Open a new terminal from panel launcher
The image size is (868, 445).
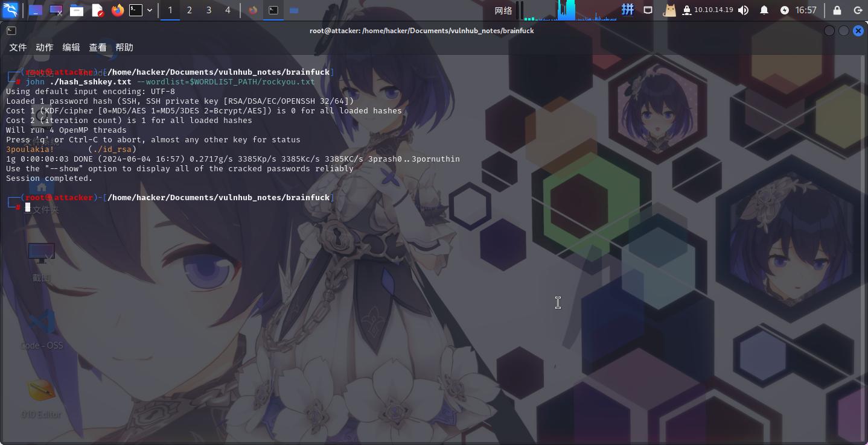coord(136,10)
